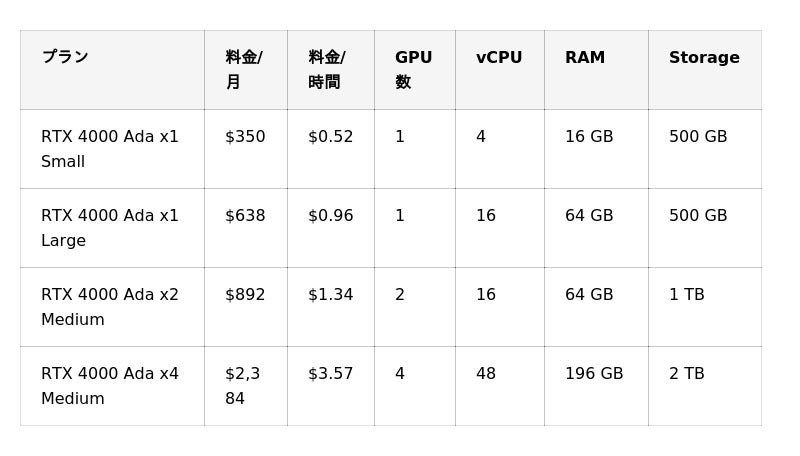Select the $638 monthly price cell
This screenshot has width=800, height=456.
click(245, 216)
